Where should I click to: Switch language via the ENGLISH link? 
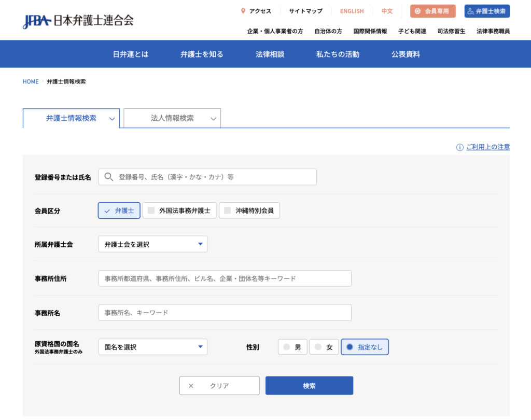352,11
